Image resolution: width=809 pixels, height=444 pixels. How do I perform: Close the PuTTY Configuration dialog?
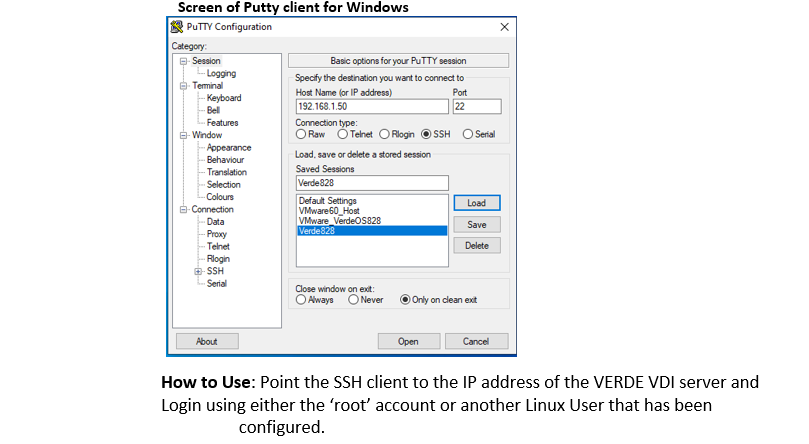(504, 27)
